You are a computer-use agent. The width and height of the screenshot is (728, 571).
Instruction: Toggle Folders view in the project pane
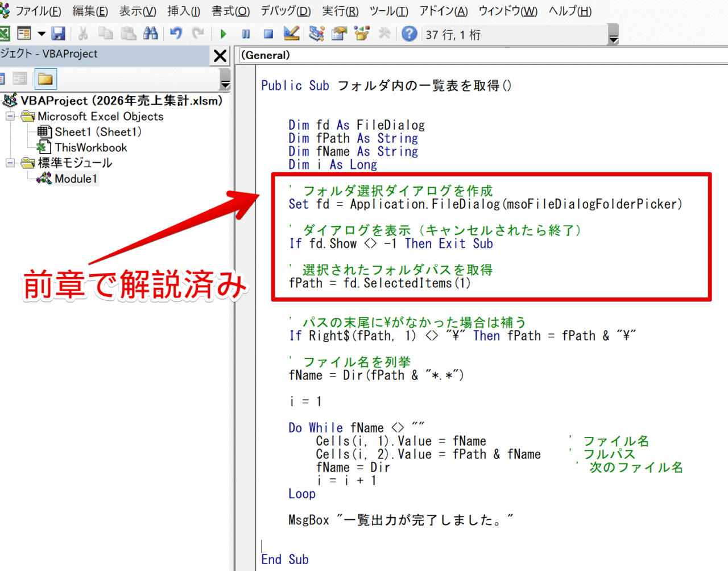click(45, 79)
